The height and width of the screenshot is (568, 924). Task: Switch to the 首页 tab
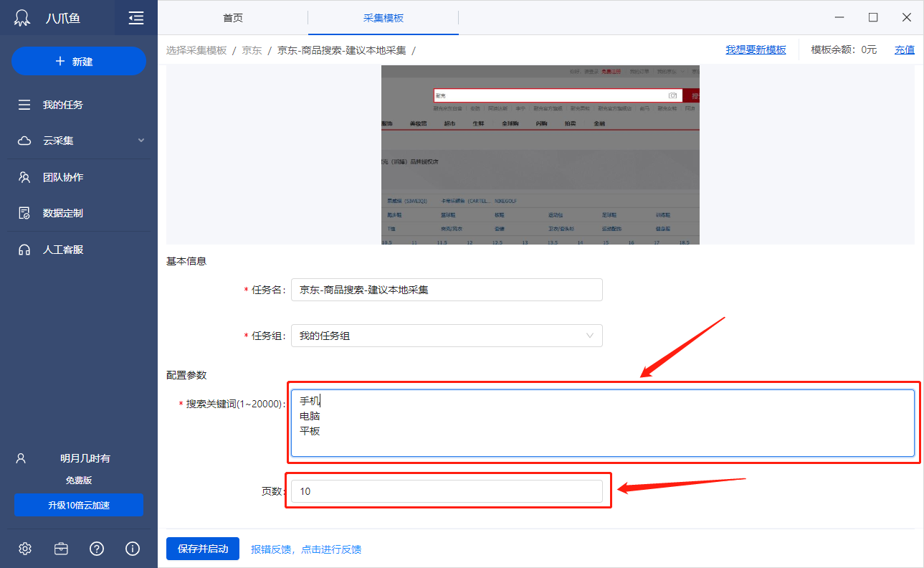[233, 18]
